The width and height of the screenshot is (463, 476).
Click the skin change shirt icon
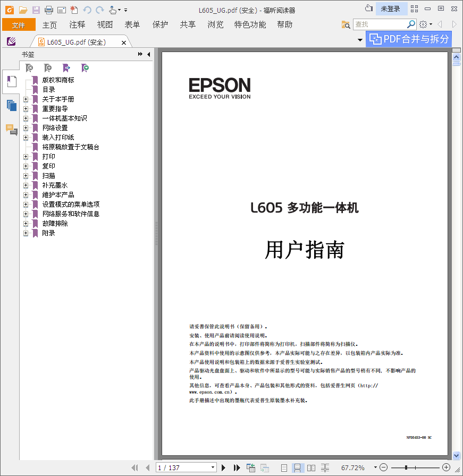[x=369, y=8]
